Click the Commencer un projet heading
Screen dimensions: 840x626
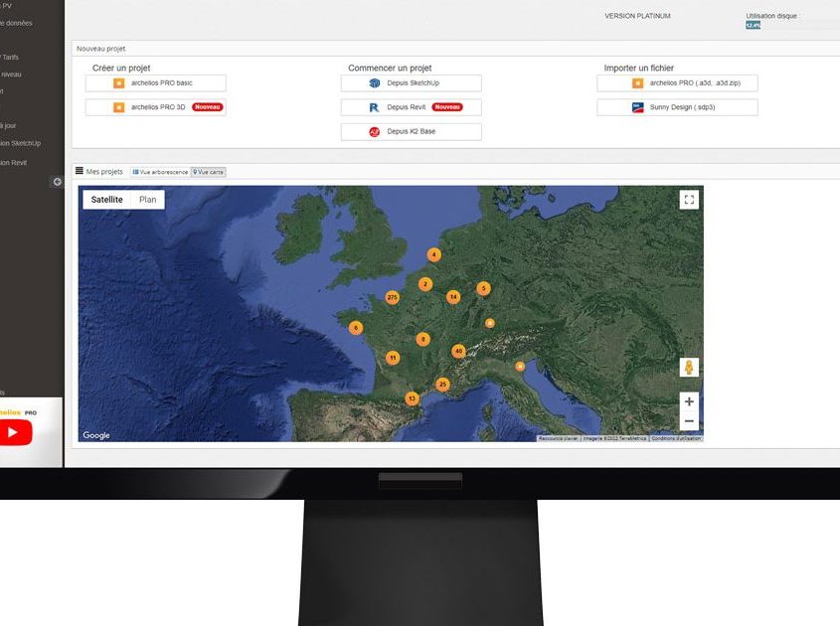390,68
